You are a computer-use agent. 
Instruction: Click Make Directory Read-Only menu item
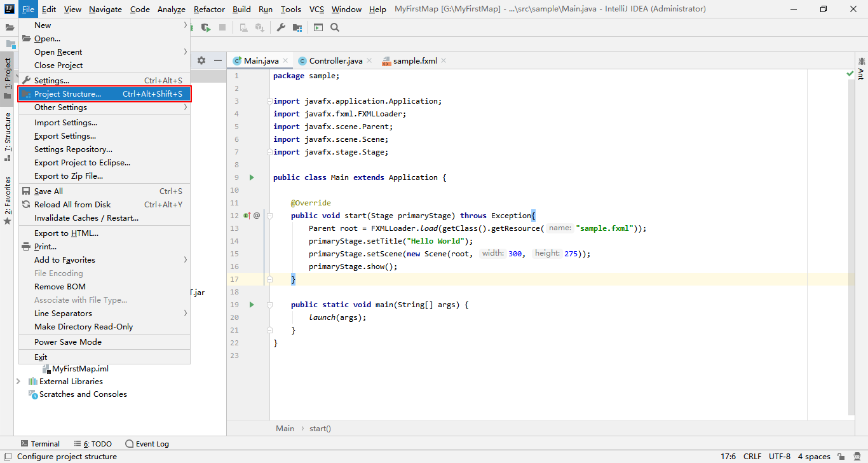104,326
